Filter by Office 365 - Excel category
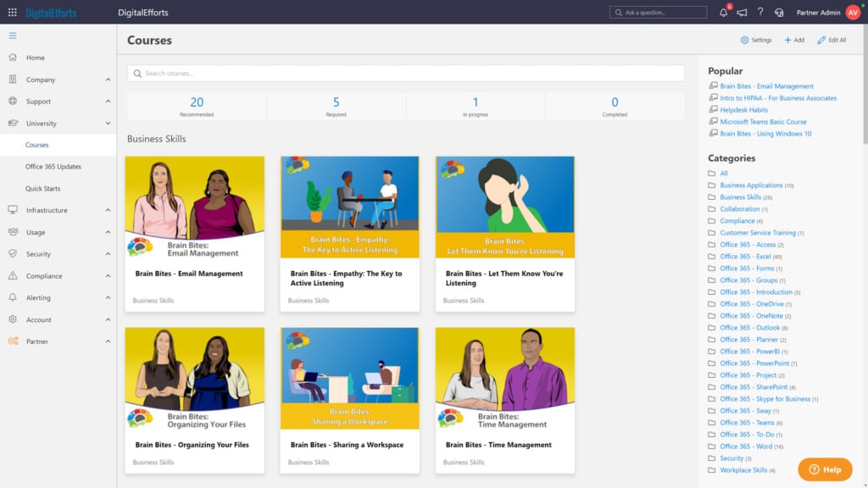868x488 pixels. click(745, 257)
